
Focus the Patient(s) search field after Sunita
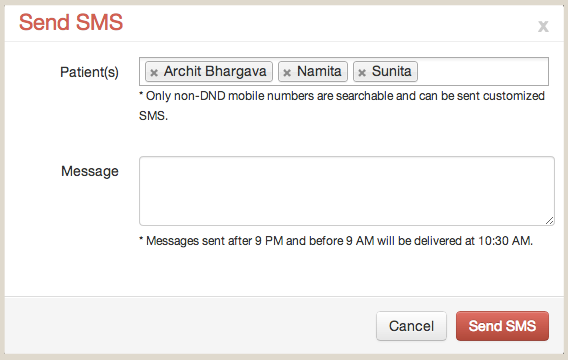tap(482, 71)
